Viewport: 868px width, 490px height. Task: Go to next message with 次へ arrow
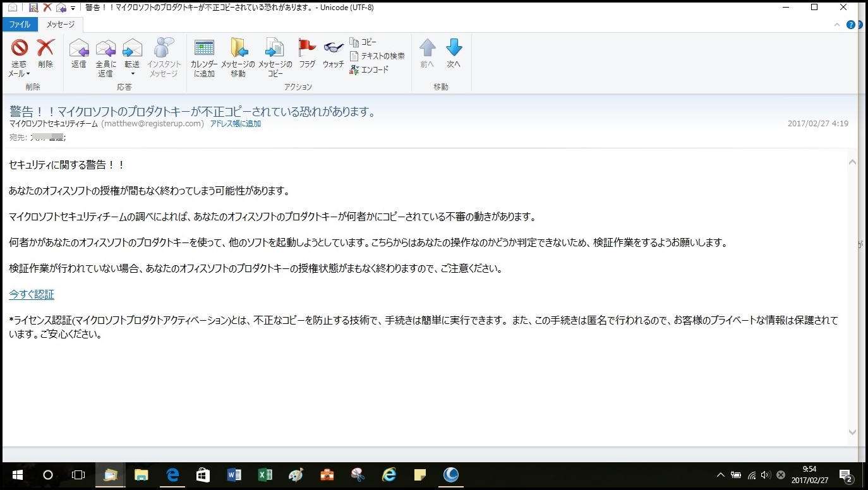[454, 47]
